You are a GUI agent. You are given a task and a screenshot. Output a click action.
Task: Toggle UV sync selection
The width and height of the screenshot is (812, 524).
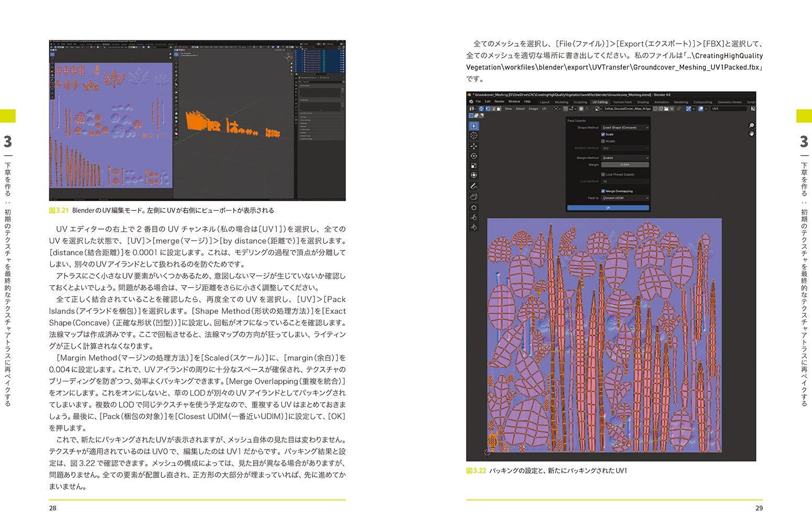[x=481, y=109]
